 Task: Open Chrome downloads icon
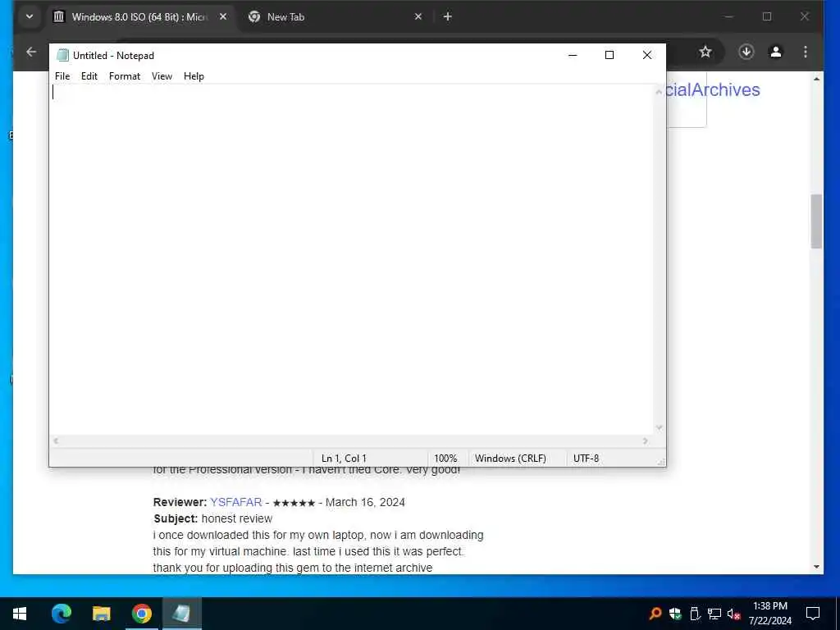pyautogui.click(x=746, y=52)
